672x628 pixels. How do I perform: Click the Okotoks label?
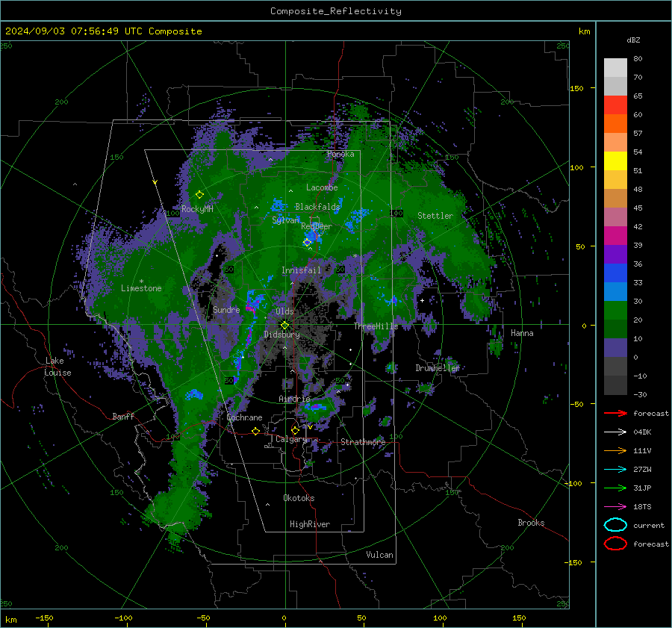pos(299,498)
